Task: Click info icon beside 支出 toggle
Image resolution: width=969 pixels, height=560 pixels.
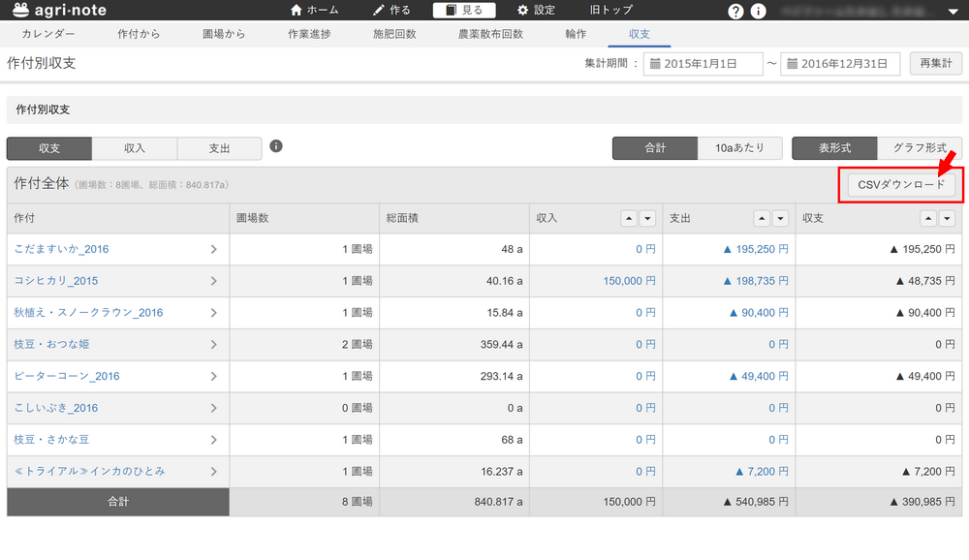Action: point(276,146)
